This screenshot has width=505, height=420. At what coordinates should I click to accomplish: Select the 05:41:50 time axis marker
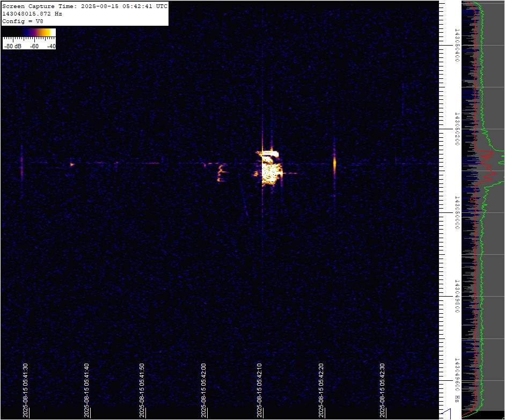pos(142,390)
